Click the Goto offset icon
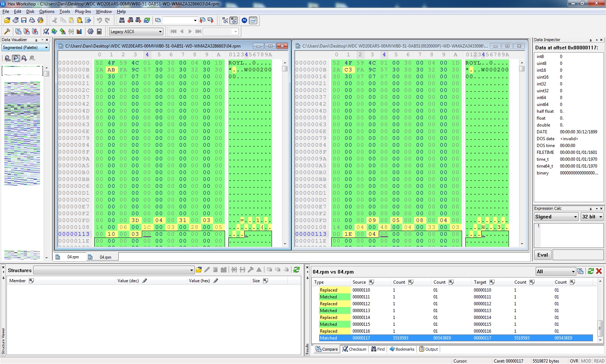This screenshot has width=606, height=364. pyautogui.click(x=158, y=21)
